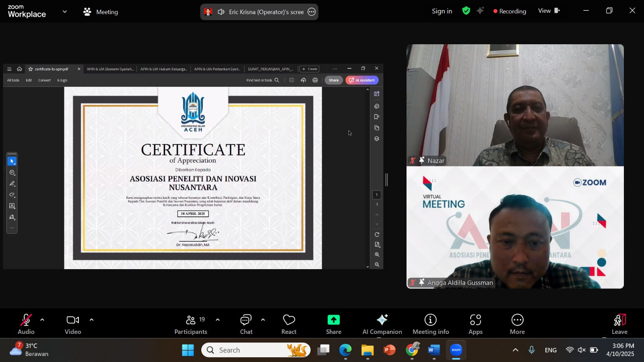Choose the Select arrow tool in PDF quick toolbar

[12, 161]
